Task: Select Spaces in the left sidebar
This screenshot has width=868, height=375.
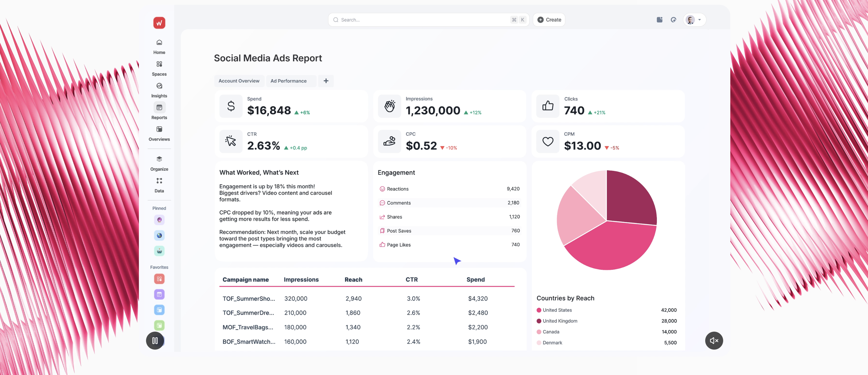Action: click(159, 67)
